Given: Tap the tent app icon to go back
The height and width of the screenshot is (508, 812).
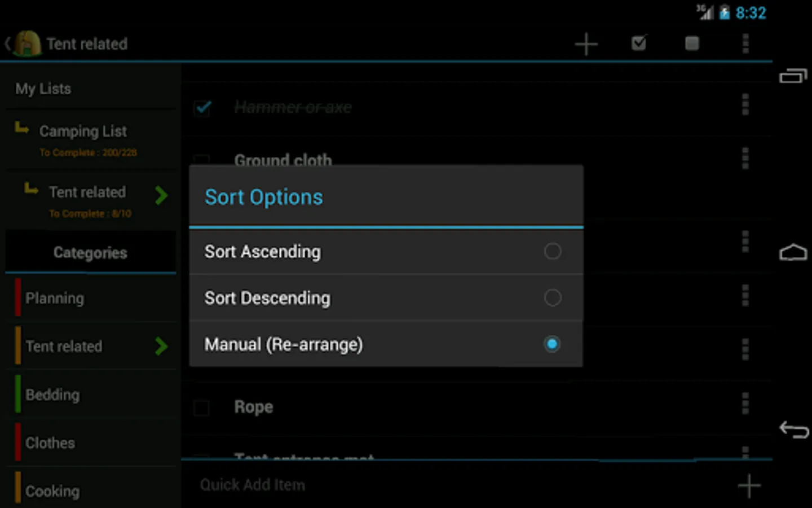Looking at the screenshot, I should [x=27, y=44].
